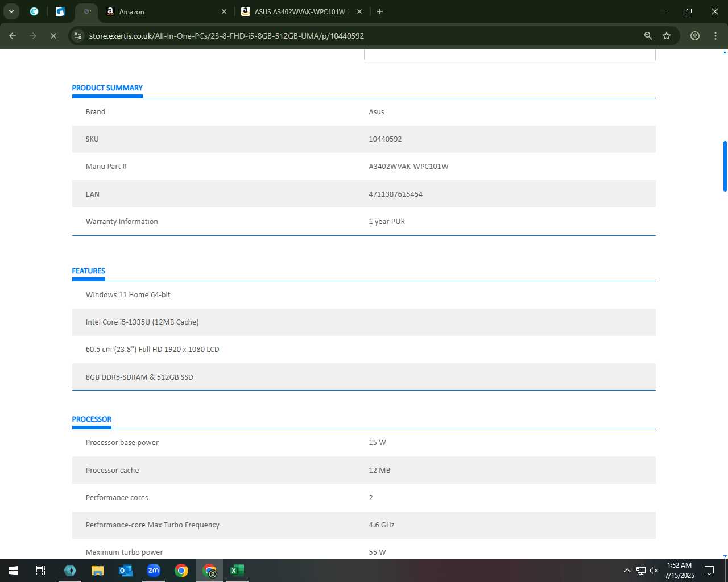Click the warranty value 1 year PUR
Viewport: 728px width, 582px height.
tap(387, 221)
